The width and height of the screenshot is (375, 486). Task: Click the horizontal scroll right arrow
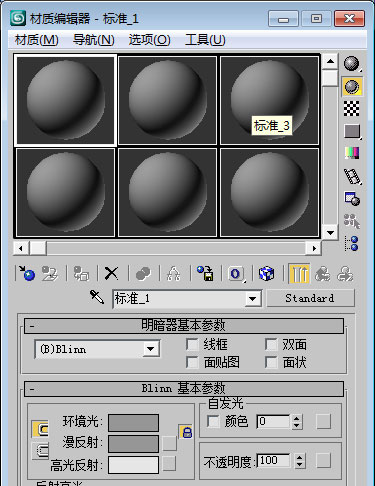pyautogui.click(x=314, y=248)
